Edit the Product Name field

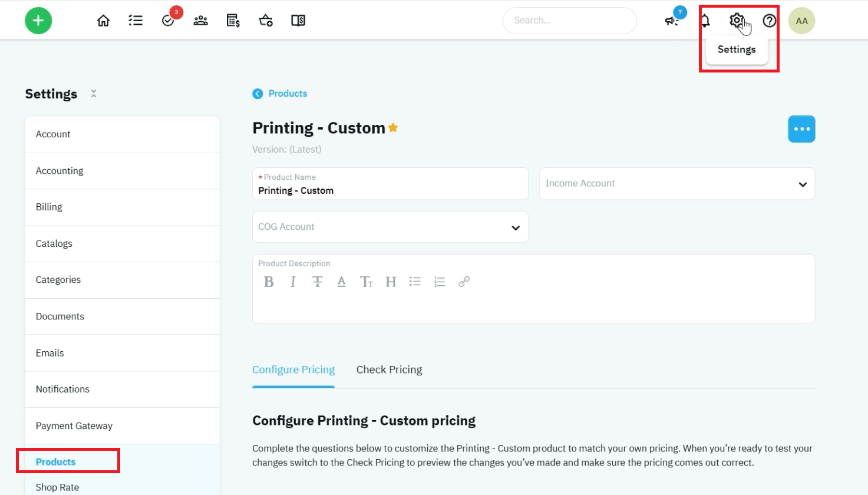[390, 184]
